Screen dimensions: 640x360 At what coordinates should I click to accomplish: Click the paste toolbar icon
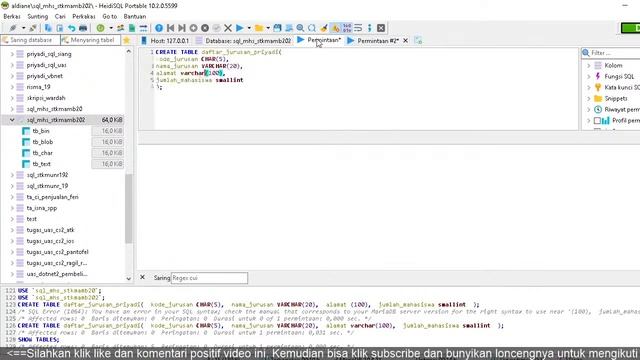point(60,28)
